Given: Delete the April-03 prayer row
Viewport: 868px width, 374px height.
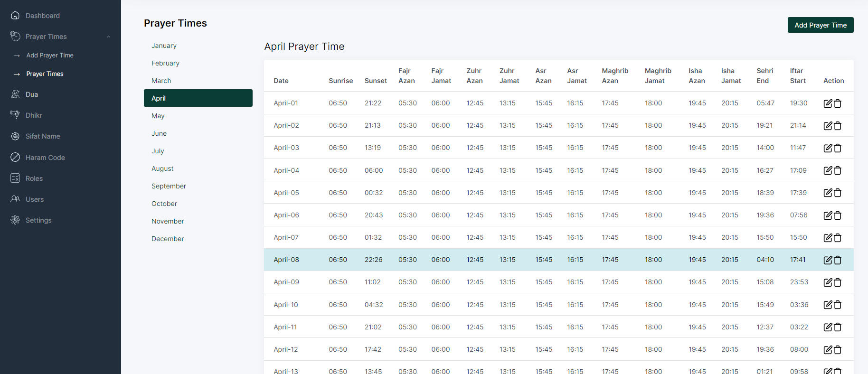Looking at the screenshot, I should click(x=838, y=148).
